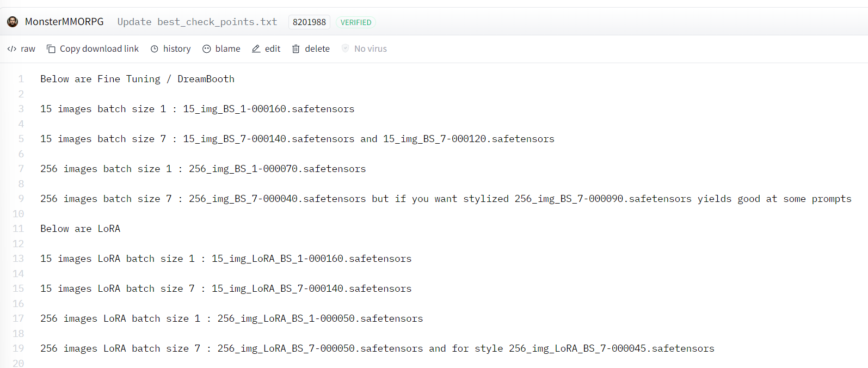Click the copy icon for the download link
The width and height of the screenshot is (868, 368).
pyautogui.click(x=51, y=49)
